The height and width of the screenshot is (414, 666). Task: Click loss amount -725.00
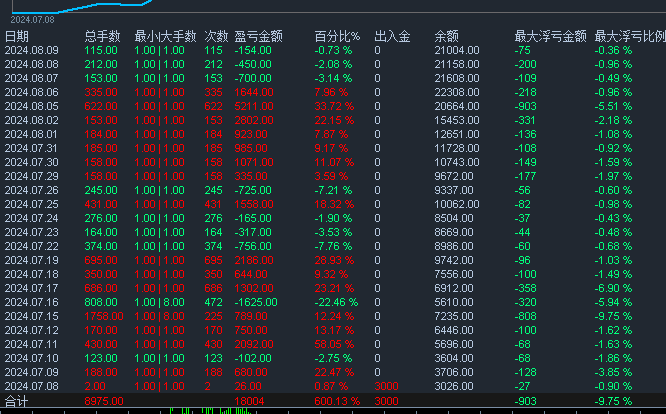(x=253, y=191)
